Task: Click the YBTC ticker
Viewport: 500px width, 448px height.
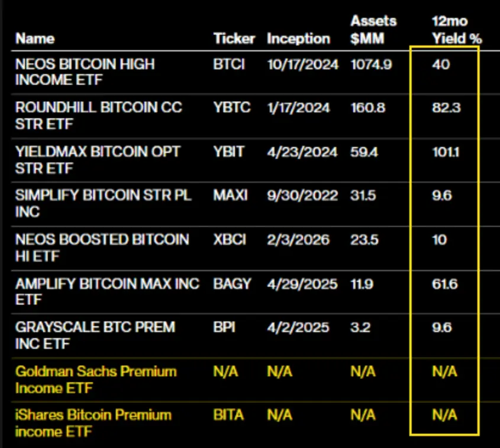Action: coord(232,108)
